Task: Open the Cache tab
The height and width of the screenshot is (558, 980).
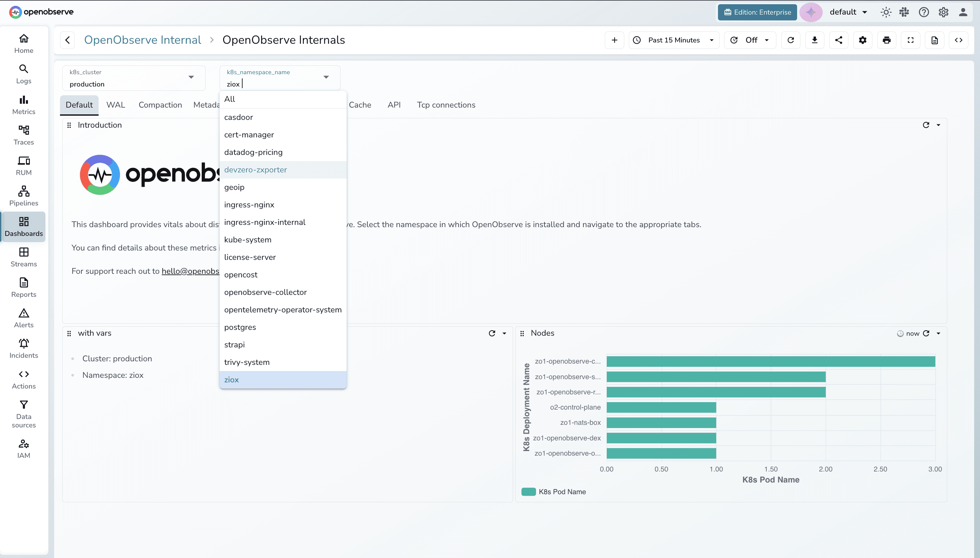Action: 360,105
